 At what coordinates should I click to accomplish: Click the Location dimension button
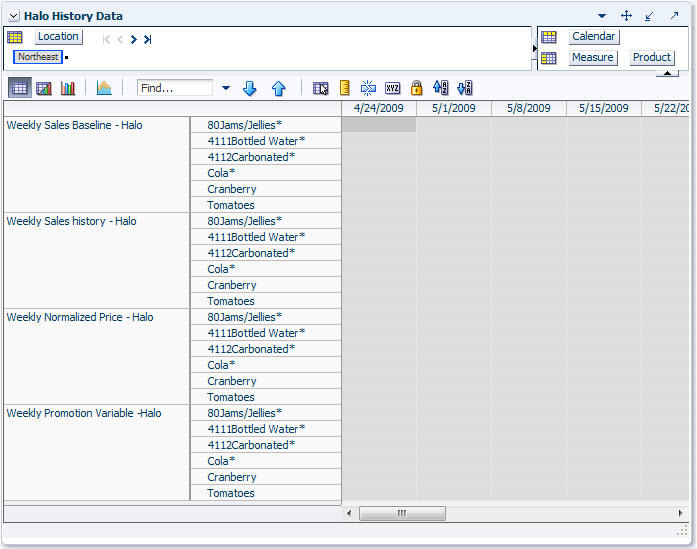pos(58,37)
